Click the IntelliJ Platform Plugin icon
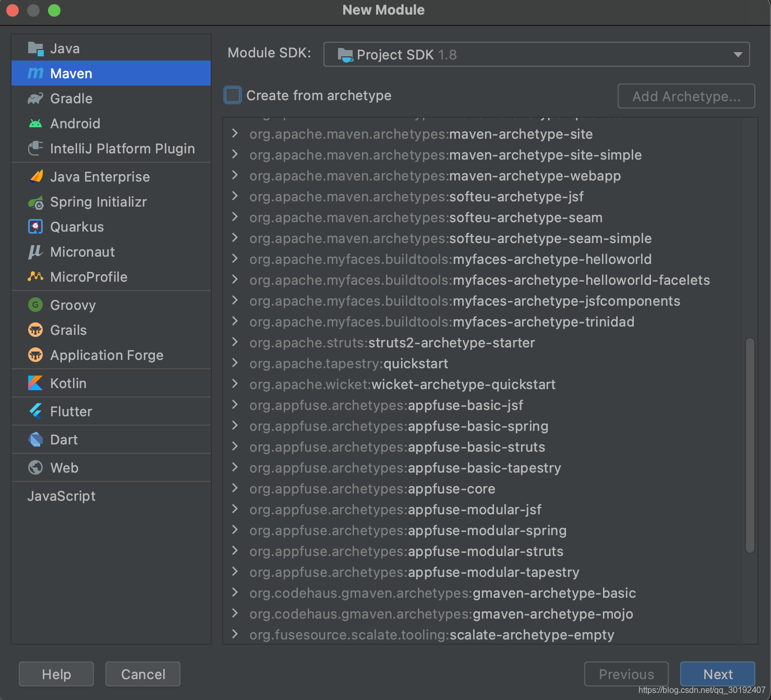The height and width of the screenshot is (700, 771). pyautogui.click(x=35, y=149)
